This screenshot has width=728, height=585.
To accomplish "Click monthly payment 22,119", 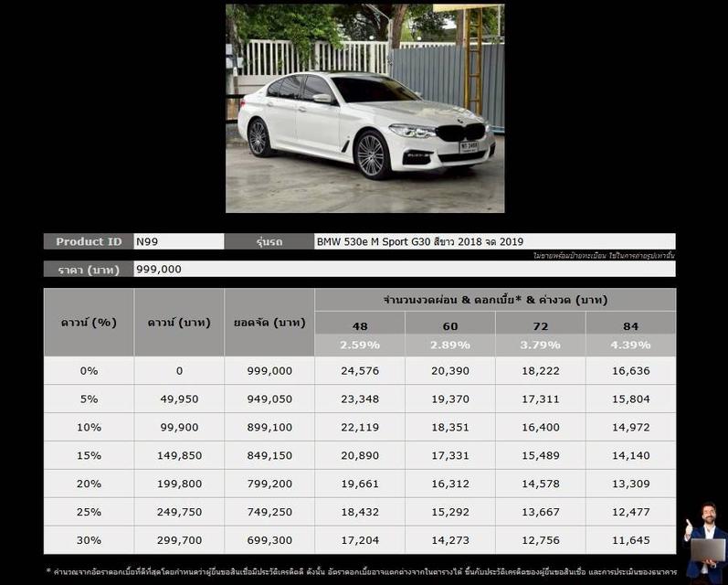I will (x=360, y=428).
